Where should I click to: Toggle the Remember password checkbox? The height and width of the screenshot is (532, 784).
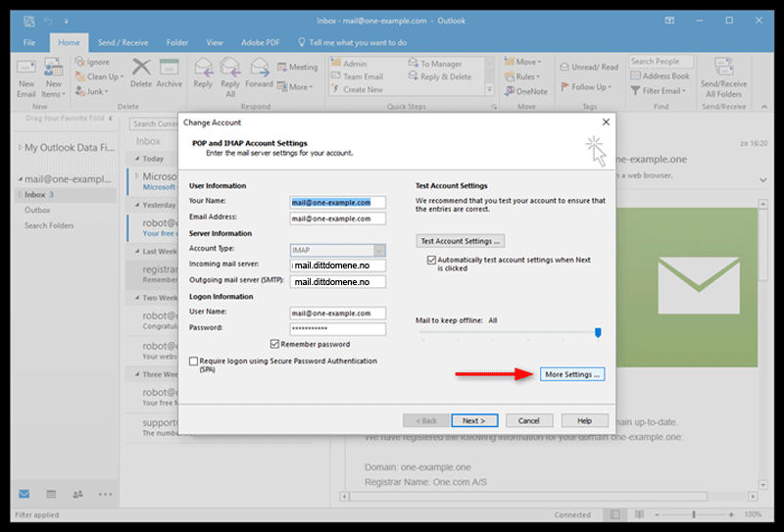pos(274,344)
